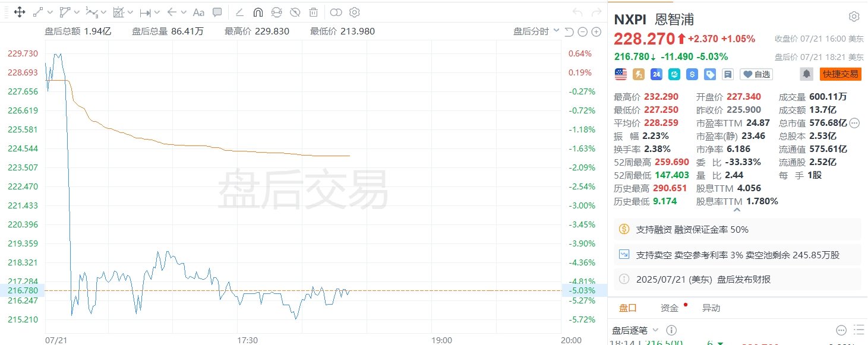
Task: Click the price alert bell icon
Action: point(807,74)
